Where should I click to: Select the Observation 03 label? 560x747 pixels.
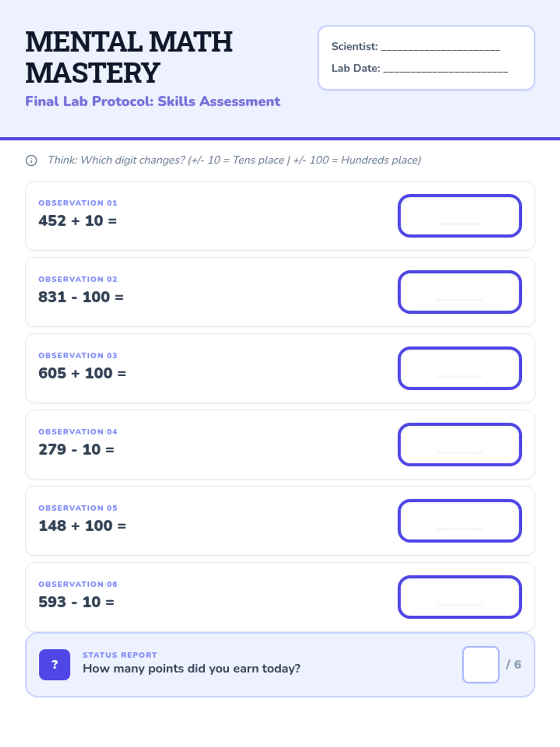78,356
